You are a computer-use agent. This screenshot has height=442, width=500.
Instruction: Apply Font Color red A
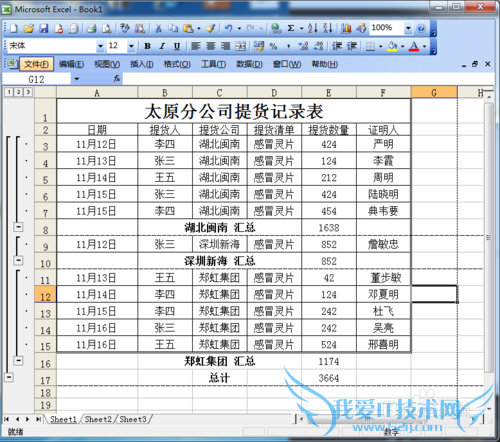[414, 46]
